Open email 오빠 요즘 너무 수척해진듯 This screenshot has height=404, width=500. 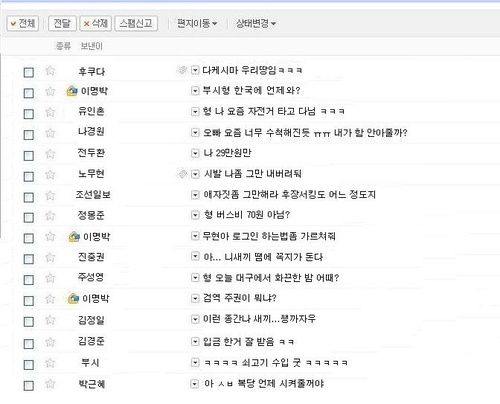pyautogui.click(x=305, y=133)
